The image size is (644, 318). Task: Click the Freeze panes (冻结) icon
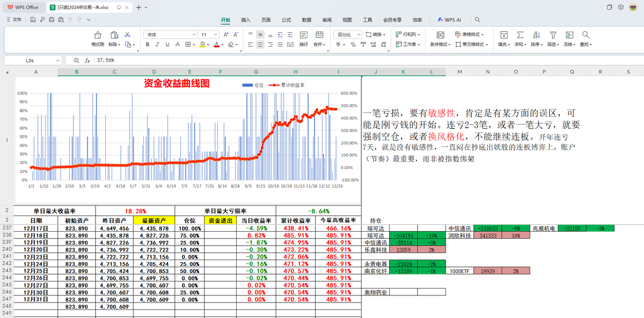(569, 34)
